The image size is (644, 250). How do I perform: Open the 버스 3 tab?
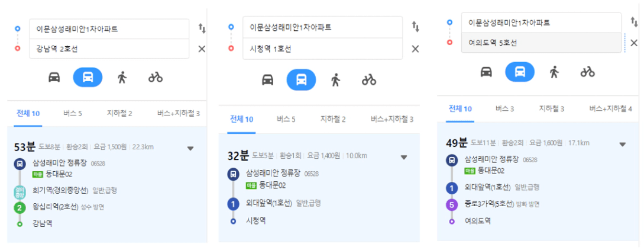pos(505,109)
